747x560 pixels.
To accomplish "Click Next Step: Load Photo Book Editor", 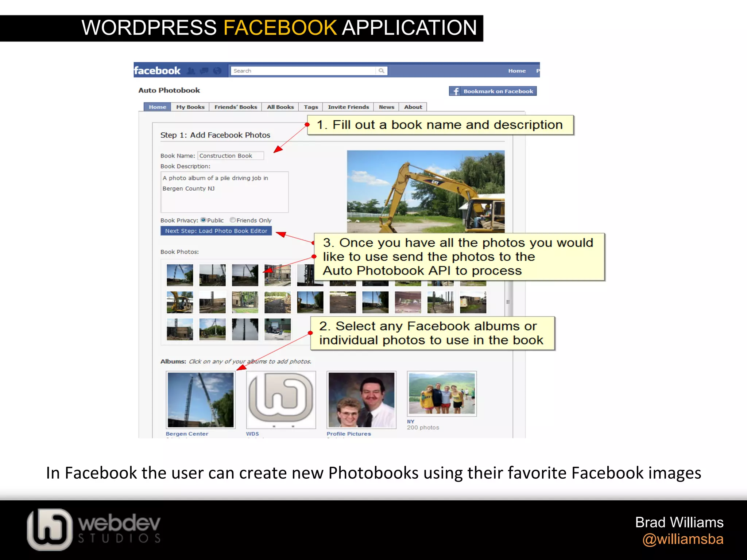I will (x=216, y=231).
